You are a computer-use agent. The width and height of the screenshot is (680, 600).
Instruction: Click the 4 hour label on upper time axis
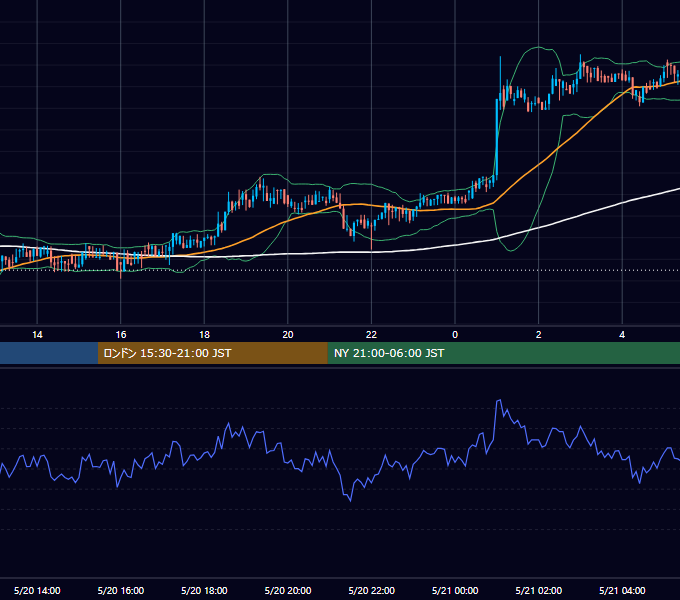tap(622, 335)
